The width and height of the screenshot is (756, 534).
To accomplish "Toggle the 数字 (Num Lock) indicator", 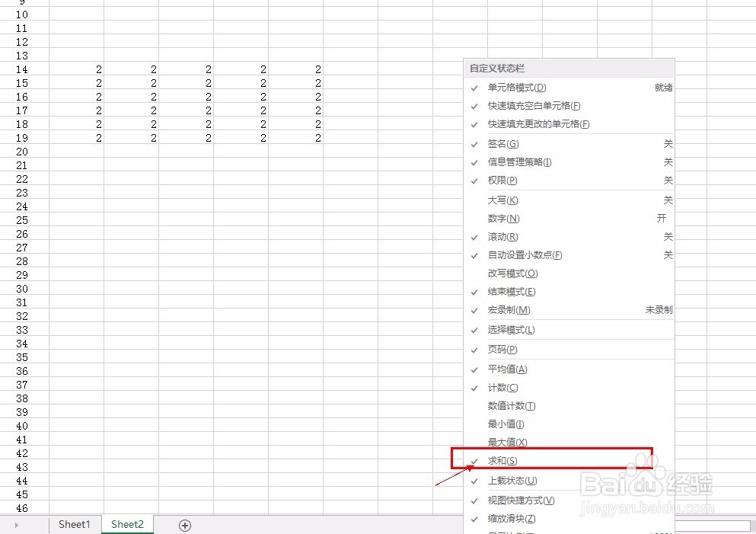I will point(504,218).
